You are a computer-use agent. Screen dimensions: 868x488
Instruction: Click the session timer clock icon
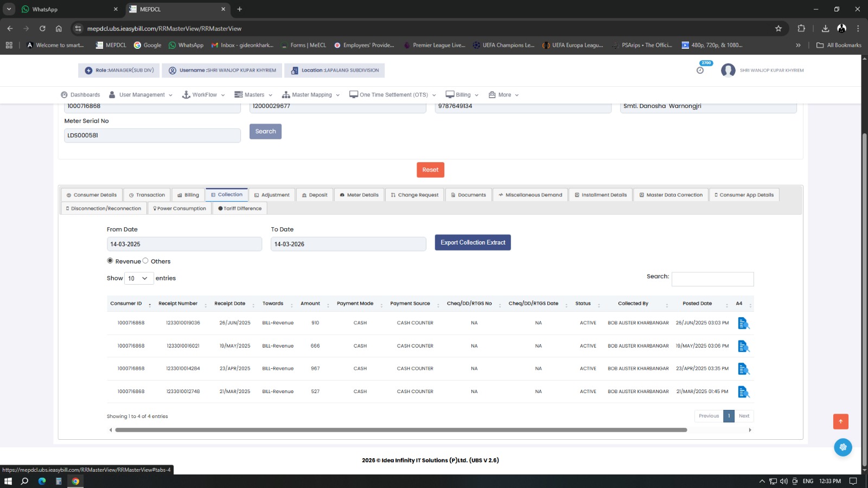pos(700,70)
